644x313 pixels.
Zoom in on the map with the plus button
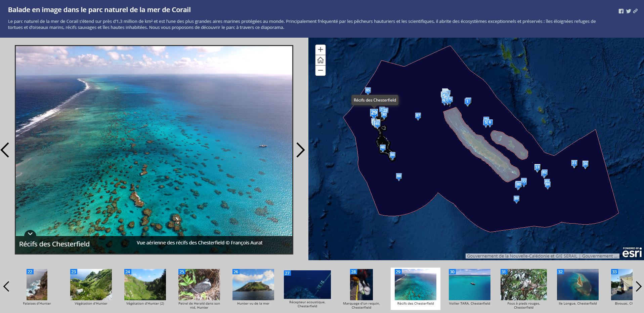tap(320, 49)
